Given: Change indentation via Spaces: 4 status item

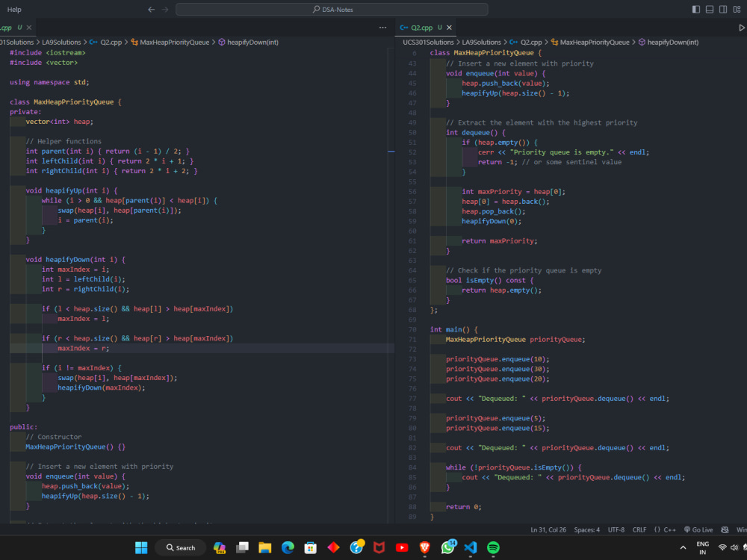Looking at the screenshot, I should point(587,529).
